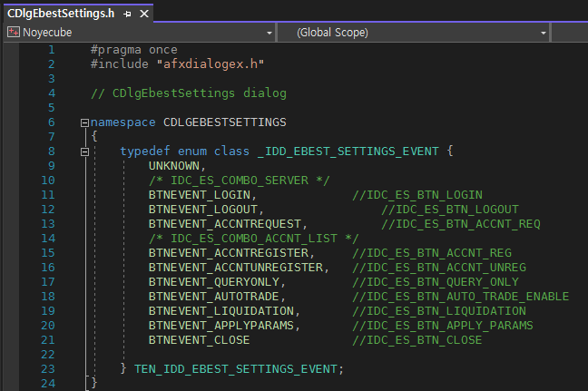This screenshot has width=588, height=391.
Task: Click the Noyecube project icon
Action: coord(13,33)
